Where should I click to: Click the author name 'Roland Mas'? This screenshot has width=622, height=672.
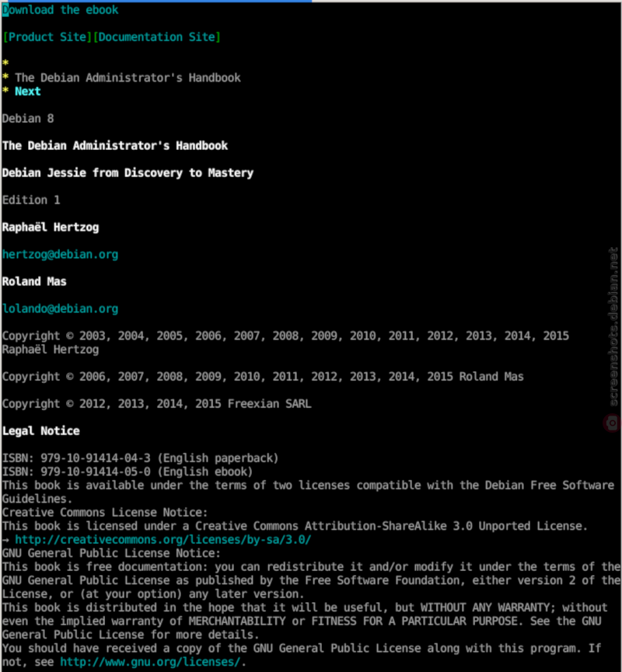pos(34,281)
